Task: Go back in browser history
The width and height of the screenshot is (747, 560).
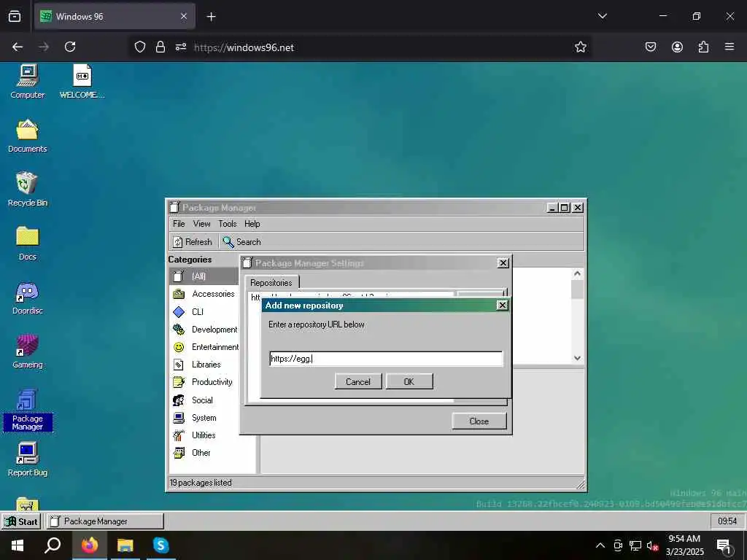Action: point(18,47)
